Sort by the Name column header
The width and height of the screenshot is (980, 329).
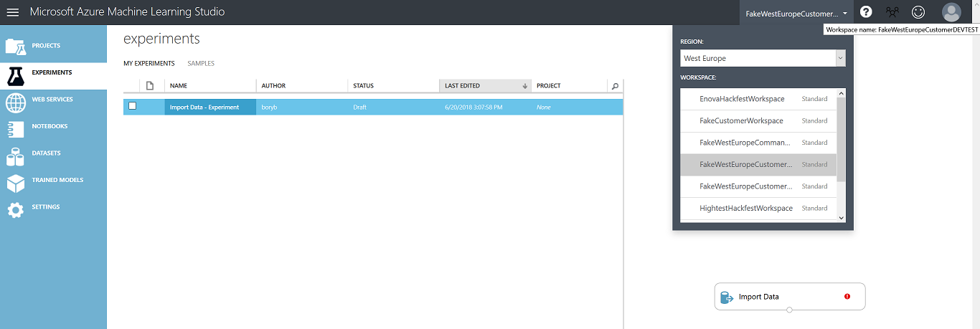pyautogui.click(x=210, y=86)
